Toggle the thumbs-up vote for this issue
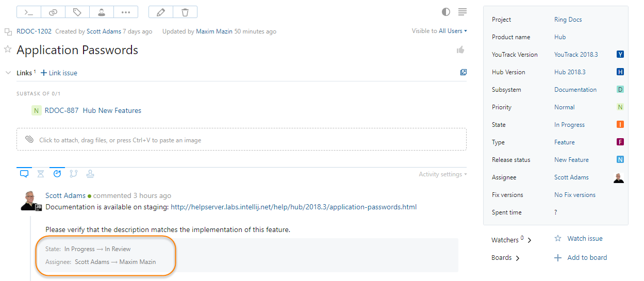The width and height of the screenshot is (644, 281). click(460, 50)
